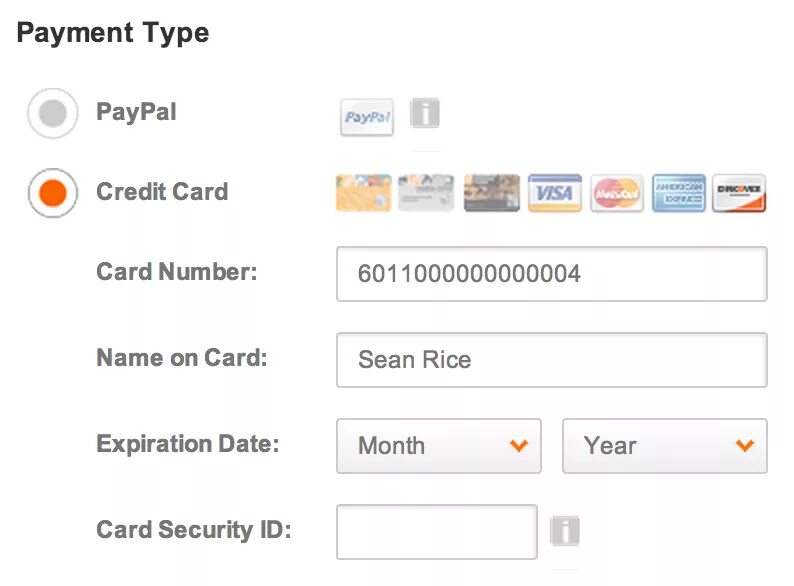Click the orange store card icon
This screenshot has height=586, width=794.
tap(363, 192)
